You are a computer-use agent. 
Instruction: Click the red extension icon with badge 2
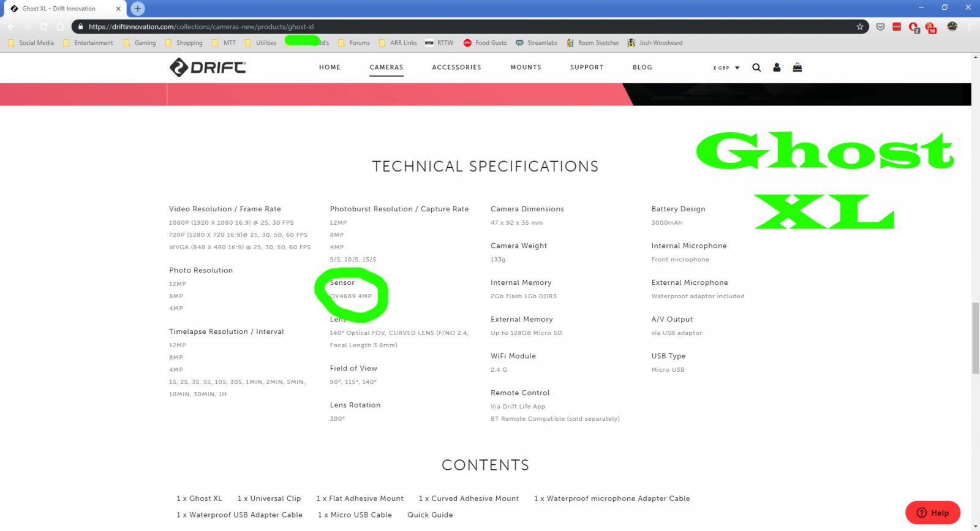[914, 27]
